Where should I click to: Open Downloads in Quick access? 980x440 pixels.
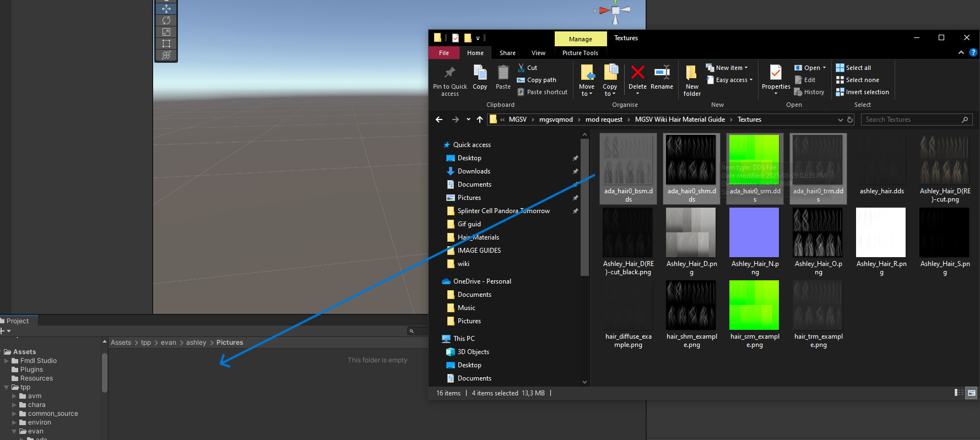coord(474,171)
